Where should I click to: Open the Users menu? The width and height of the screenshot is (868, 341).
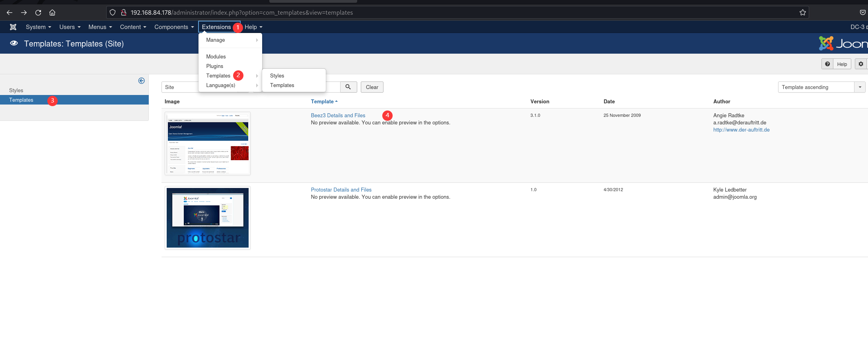70,27
